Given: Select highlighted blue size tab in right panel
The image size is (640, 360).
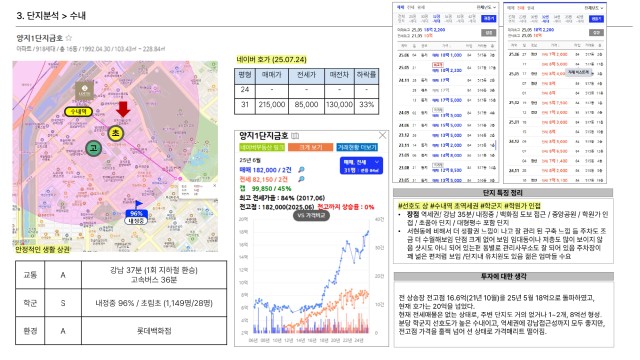Looking at the screenshot, I should [545, 19].
